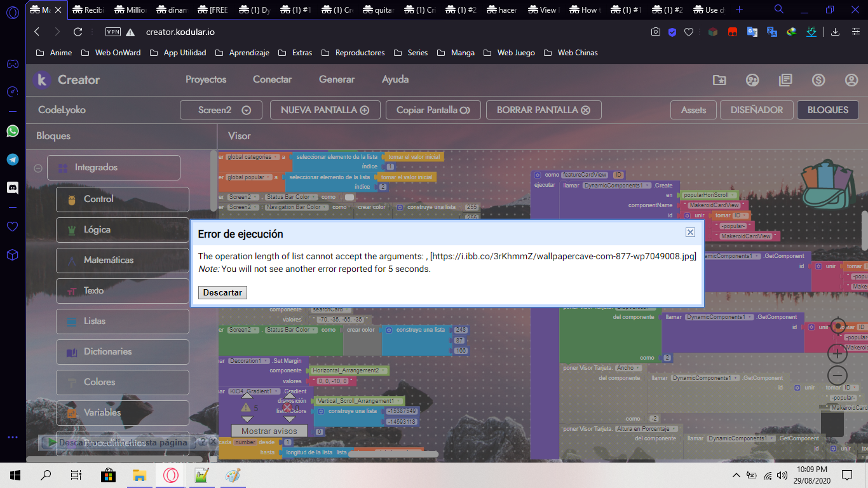Click the zoom in plus workspace control
Image resolution: width=868 pixels, height=488 pixels.
click(837, 353)
